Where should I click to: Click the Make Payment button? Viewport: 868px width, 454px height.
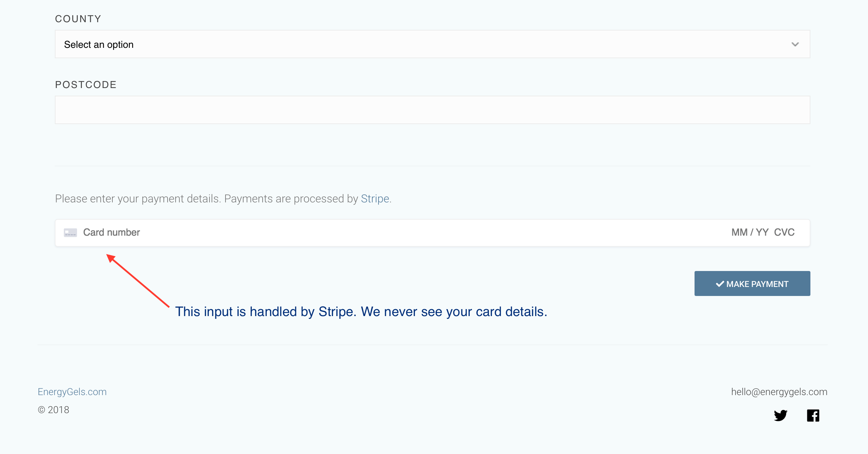[752, 284]
